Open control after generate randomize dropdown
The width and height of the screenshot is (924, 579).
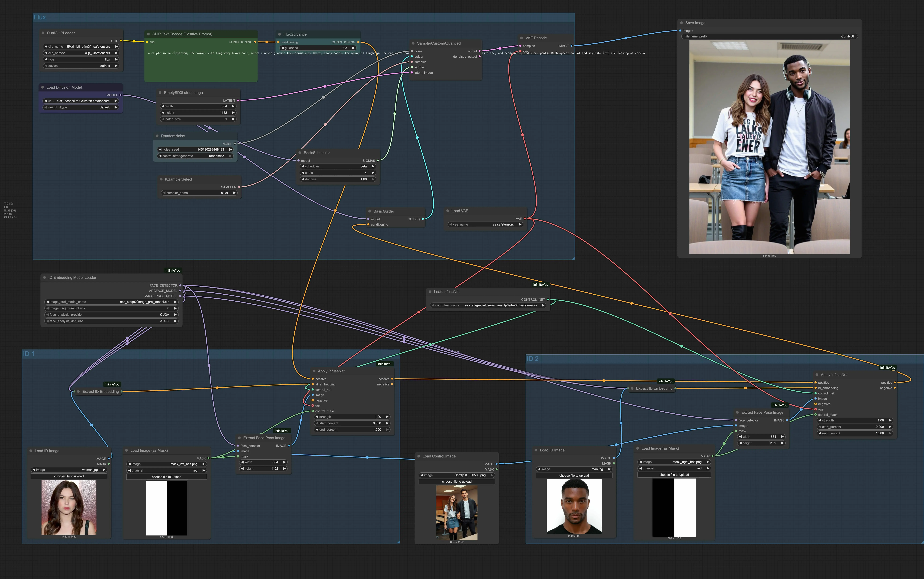pos(195,156)
